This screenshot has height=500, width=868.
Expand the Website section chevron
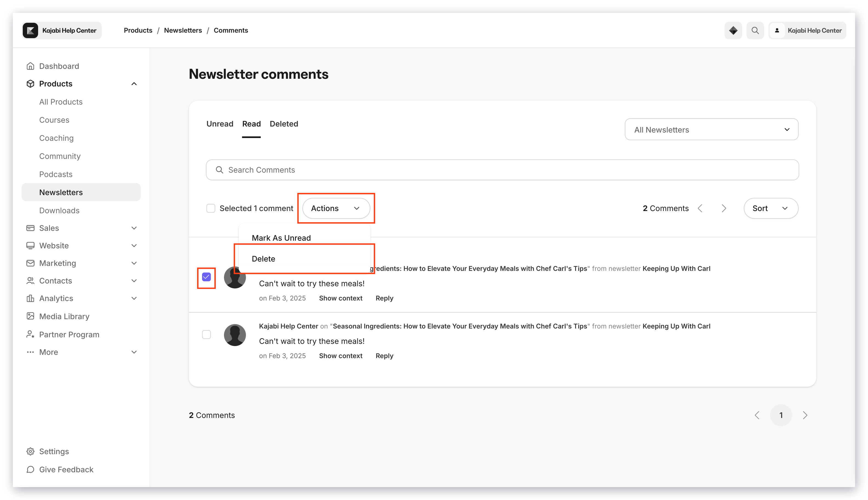tap(134, 245)
